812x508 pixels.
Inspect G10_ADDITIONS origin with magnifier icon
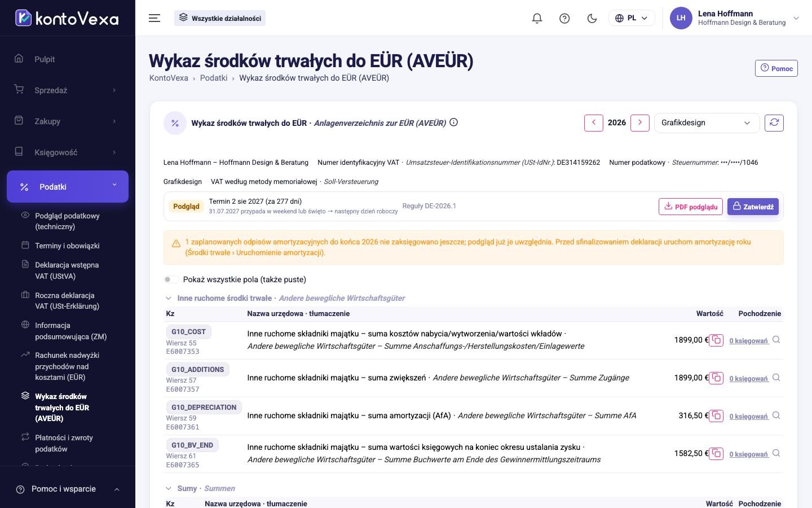click(776, 378)
